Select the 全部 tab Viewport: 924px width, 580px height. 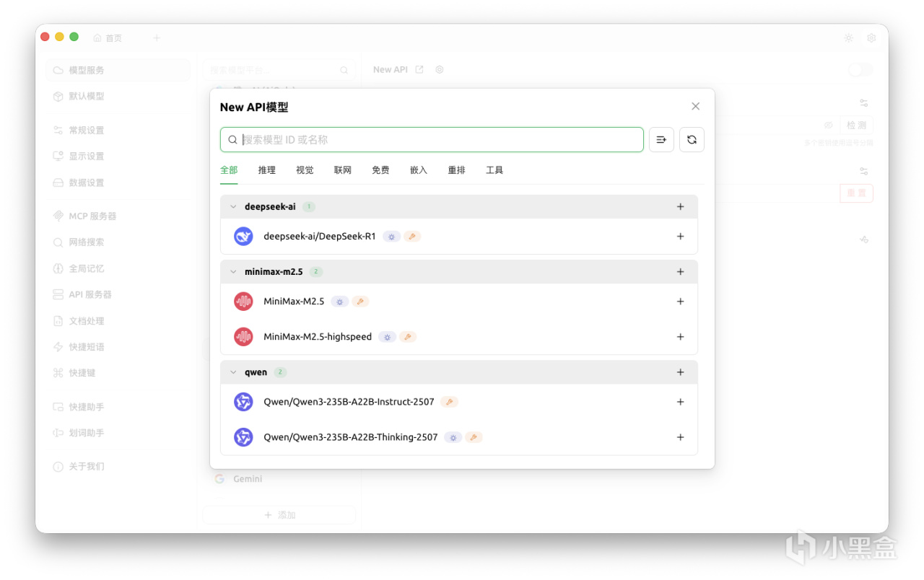(x=229, y=170)
